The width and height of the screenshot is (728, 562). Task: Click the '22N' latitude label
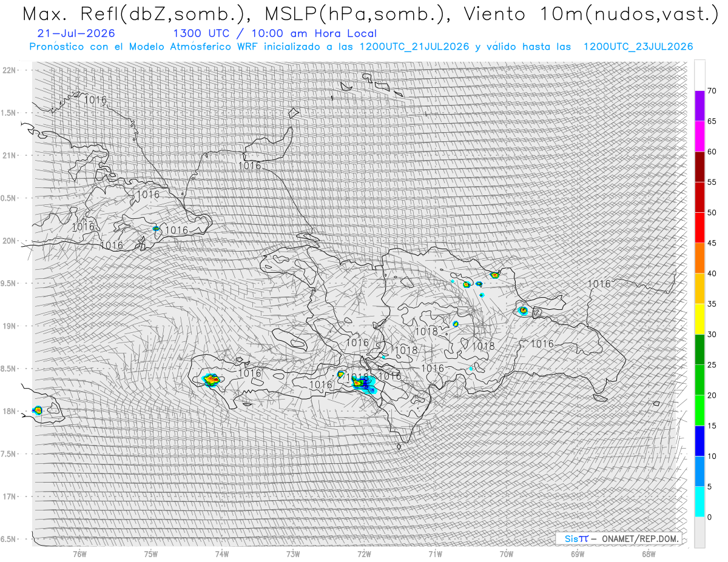[10, 70]
